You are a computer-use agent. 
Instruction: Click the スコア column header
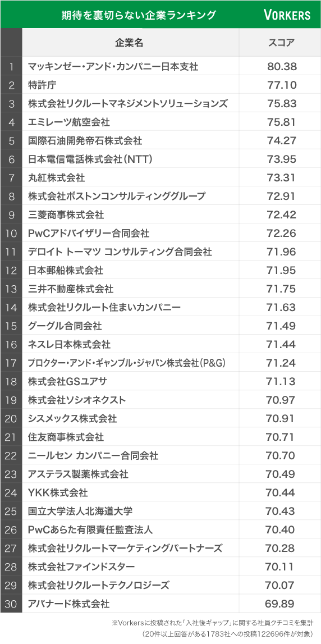click(281, 42)
